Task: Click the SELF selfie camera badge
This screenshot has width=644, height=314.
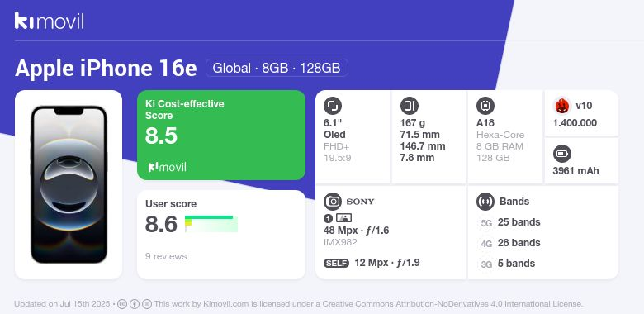Action: [336, 264]
